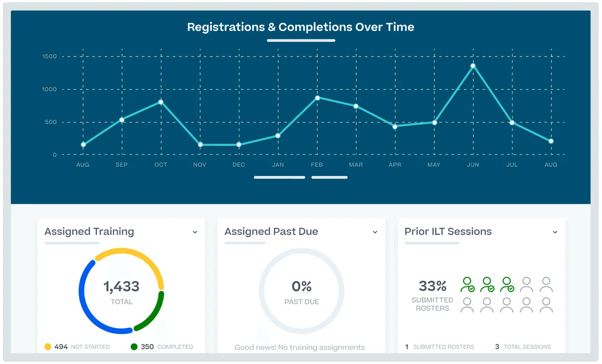Click the third green roster icon with checkmark
Screen dimensions: 602x364
click(507, 284)
